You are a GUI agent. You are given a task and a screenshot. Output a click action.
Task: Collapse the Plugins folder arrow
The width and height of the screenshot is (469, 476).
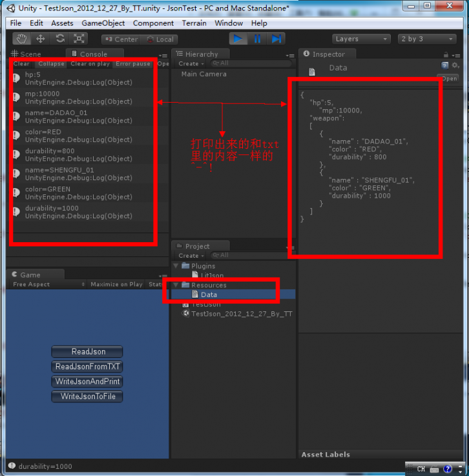click(x=176, y=265)
